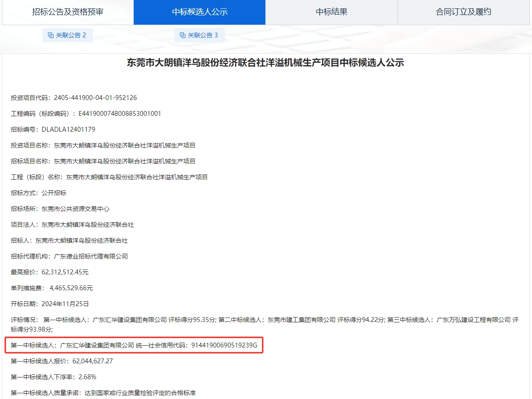Switch to the 中标候选人公示 tab
The height and width of the screenshot is (399, 532).
(x=199, y=12)
